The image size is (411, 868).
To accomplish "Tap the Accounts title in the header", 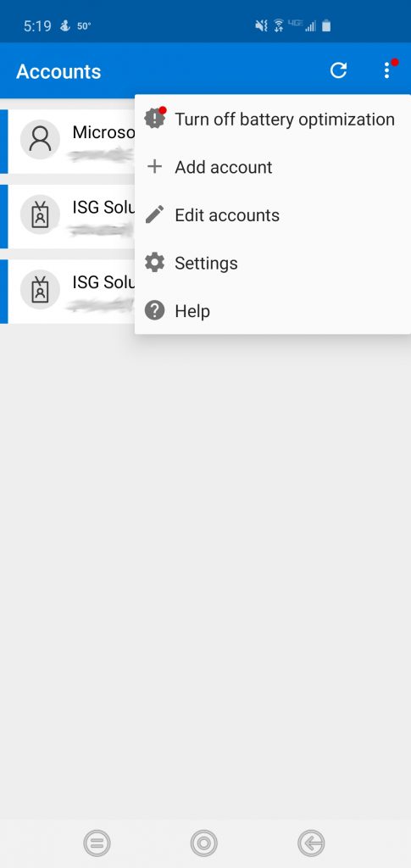I will tap(58, 71).
